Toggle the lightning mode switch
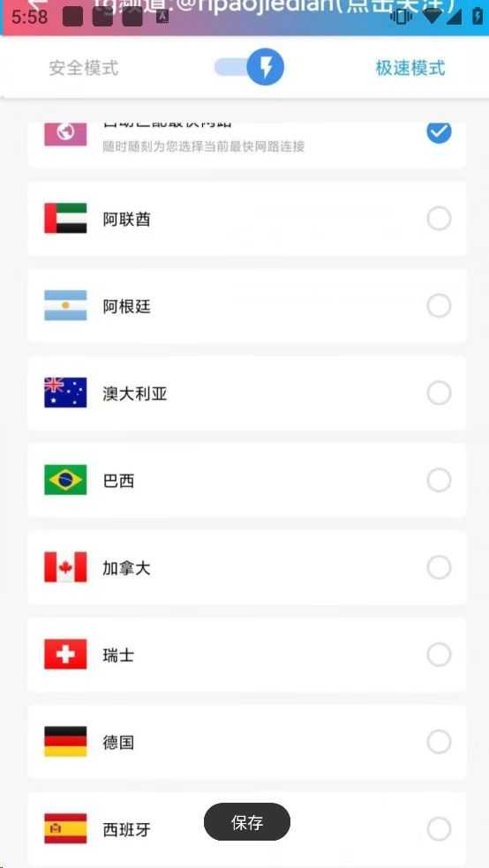This screenshot has height=868, width=489. click(x=249, y=67)
